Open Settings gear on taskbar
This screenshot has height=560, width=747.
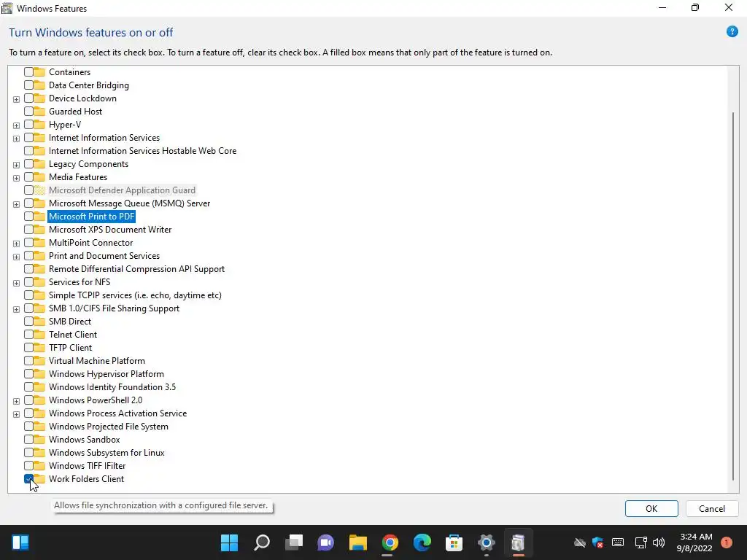[487, 542]
